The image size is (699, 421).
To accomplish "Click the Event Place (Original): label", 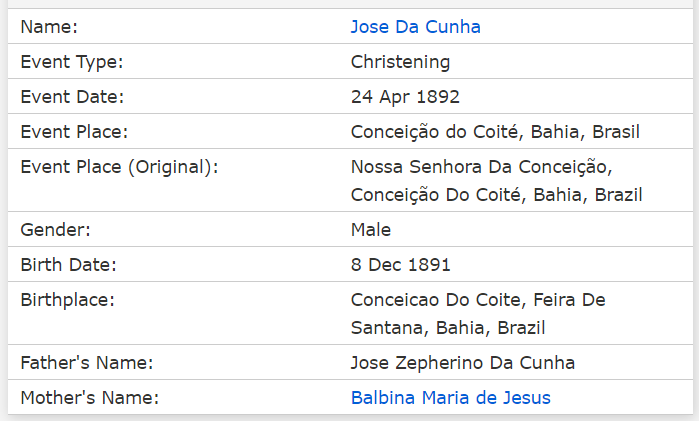I will click(x=119, y=167).
